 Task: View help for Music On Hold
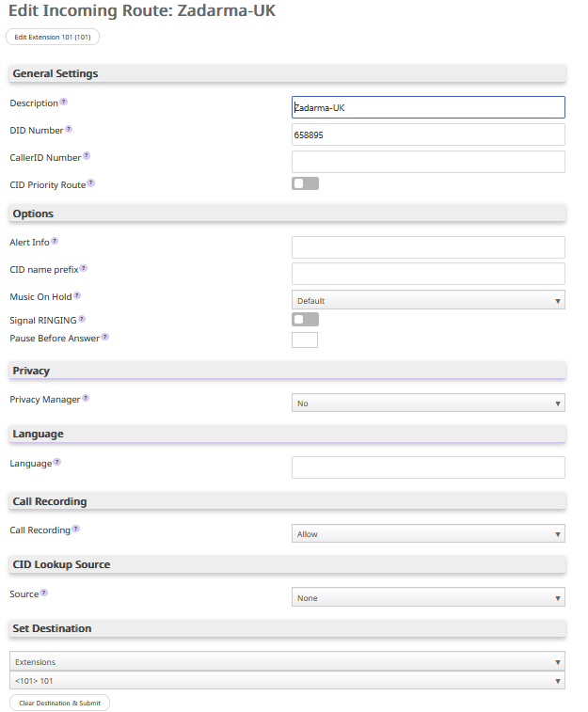(77, 295)
